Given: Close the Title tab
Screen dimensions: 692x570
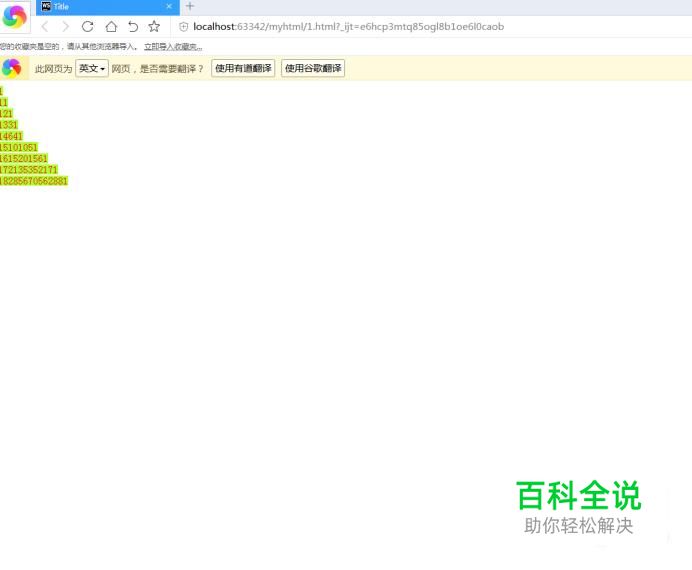Looking at the screenshot, I should pos(169,6).
